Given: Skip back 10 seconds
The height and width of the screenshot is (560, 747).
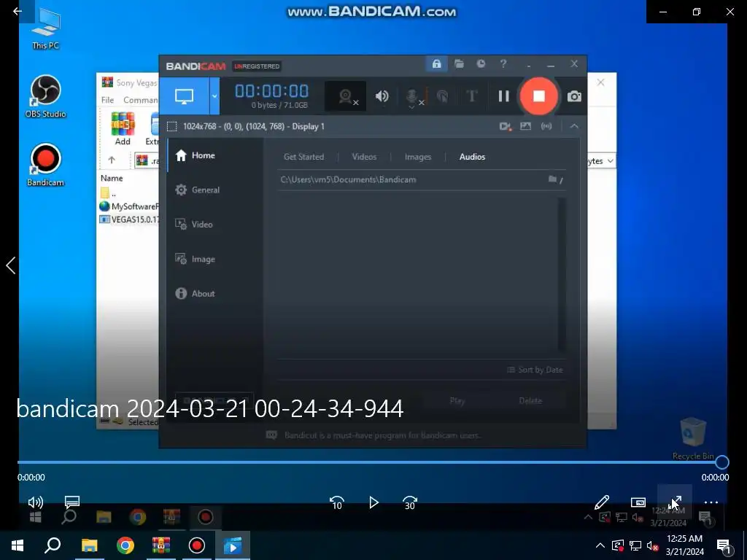Looking at the screenshot, I should [337, 502].
